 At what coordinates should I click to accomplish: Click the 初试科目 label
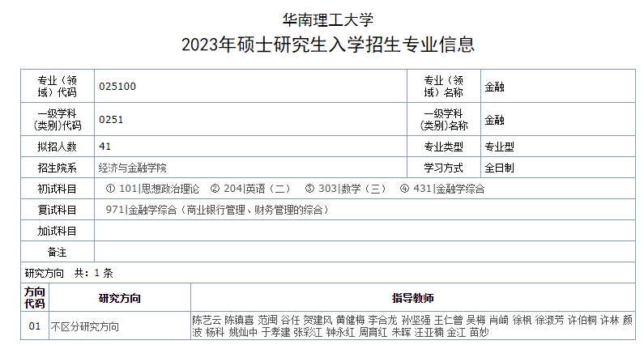click(x=58, y=189)
